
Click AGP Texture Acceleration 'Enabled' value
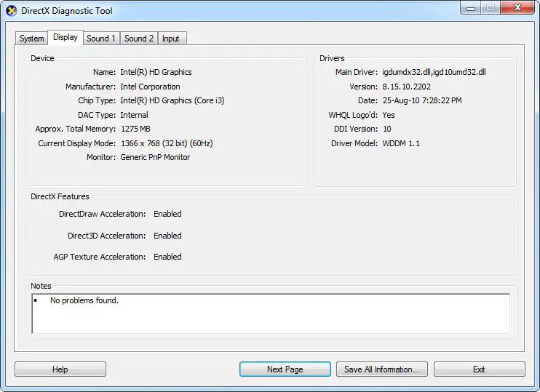(x=167, y=257)
